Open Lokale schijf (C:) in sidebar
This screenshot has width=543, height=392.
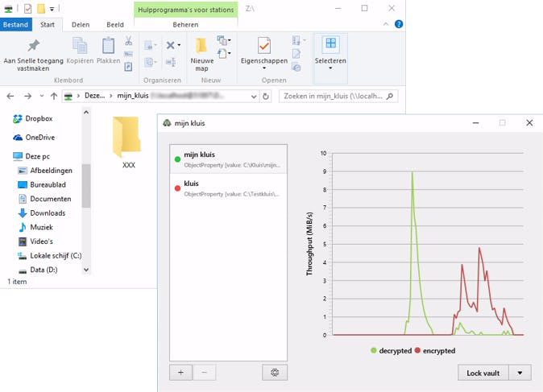[x=56, y=256]
